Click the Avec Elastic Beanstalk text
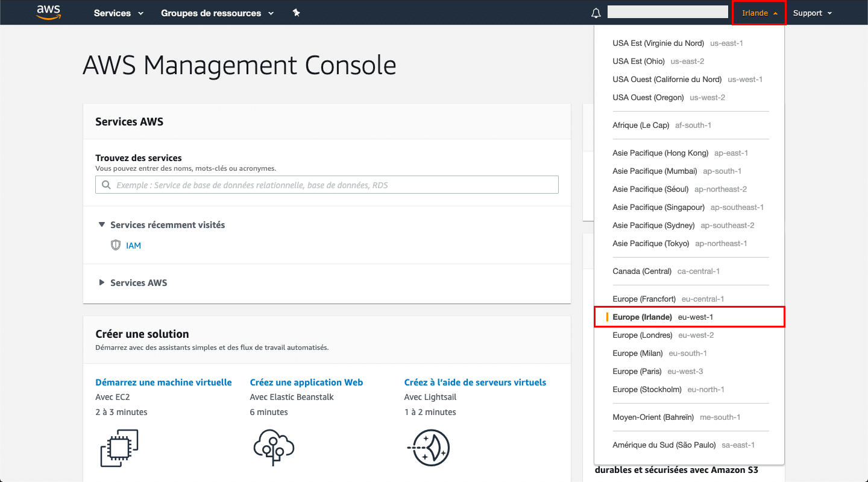868x482 pixels. click(x=292, y=397)
